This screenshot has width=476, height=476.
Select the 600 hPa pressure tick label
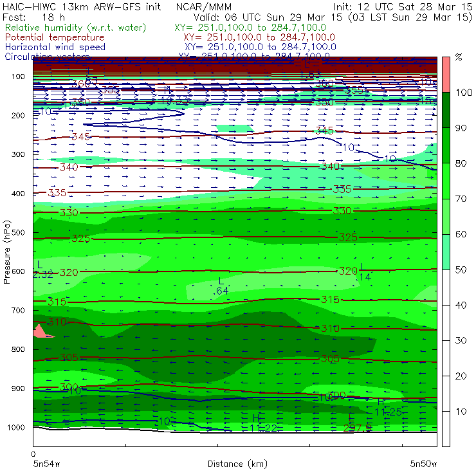pos(18,271)
